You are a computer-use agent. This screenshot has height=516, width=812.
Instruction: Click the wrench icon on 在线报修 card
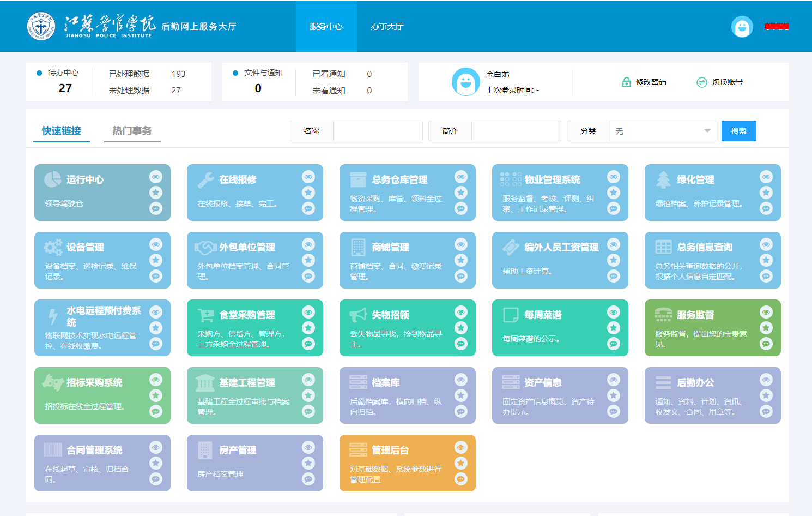click(x=205, y=179)
